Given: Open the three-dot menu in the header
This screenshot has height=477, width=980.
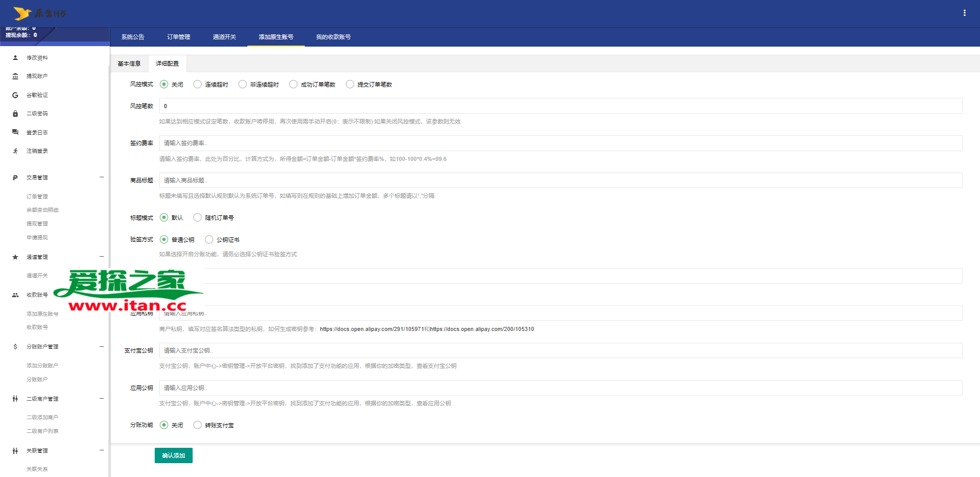Looking at the screenshot, I should (x=964, y=13).
